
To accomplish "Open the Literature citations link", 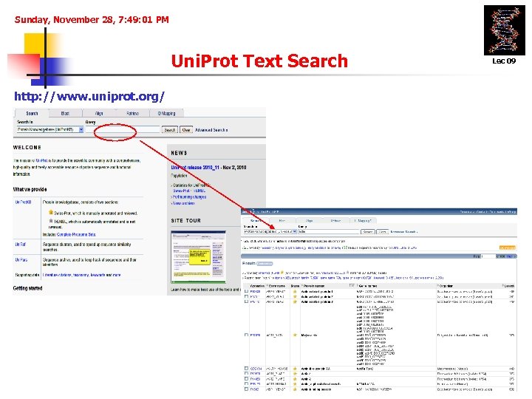I will coord(57,275).
